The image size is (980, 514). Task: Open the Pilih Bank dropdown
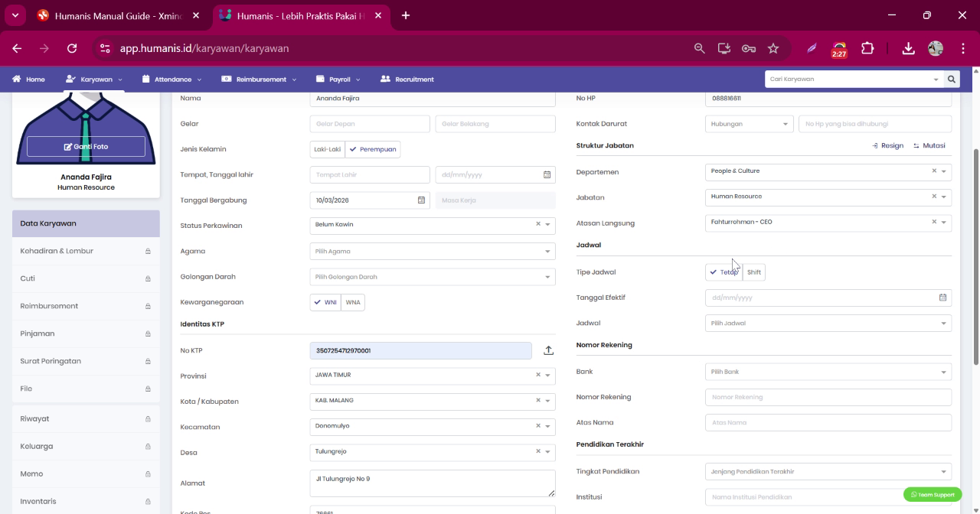click(x=828, y=372)
